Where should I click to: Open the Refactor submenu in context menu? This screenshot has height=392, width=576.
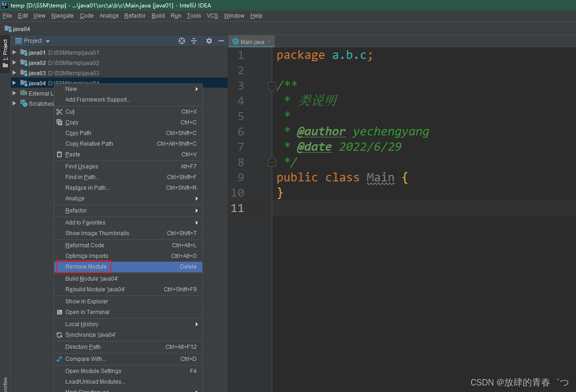click(x=128, y=211)
